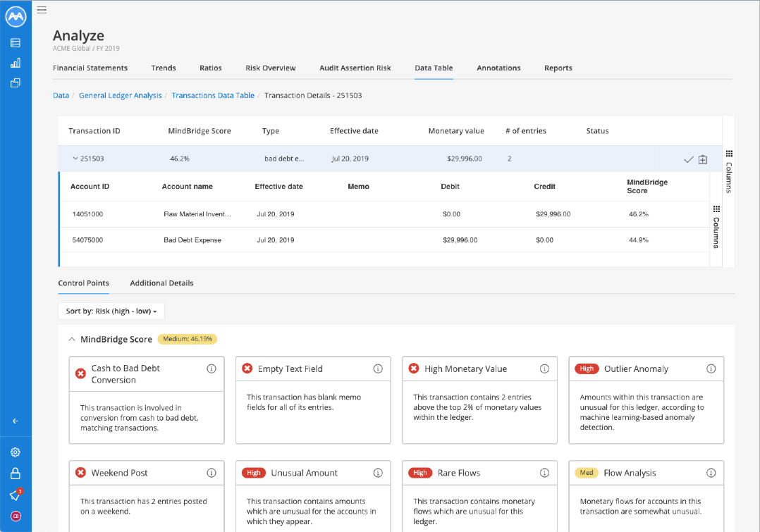Screen dimensions: 760x532
Task: Open the outer Columns panel grid icon
Action: 729,154
